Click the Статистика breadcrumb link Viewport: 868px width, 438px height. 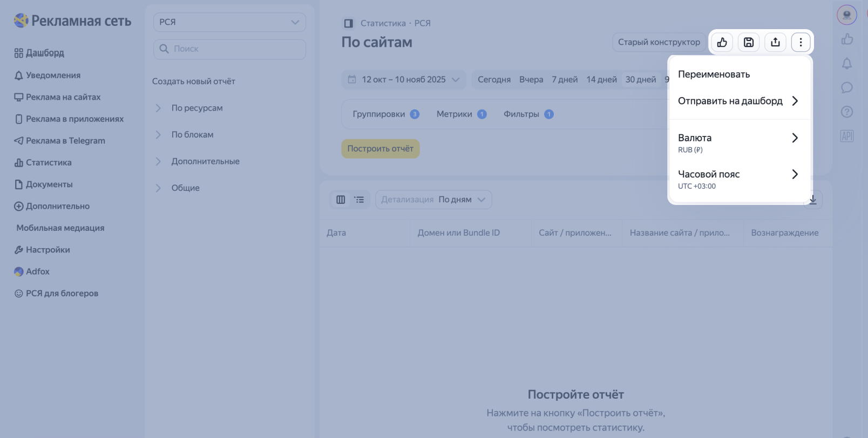383,23
